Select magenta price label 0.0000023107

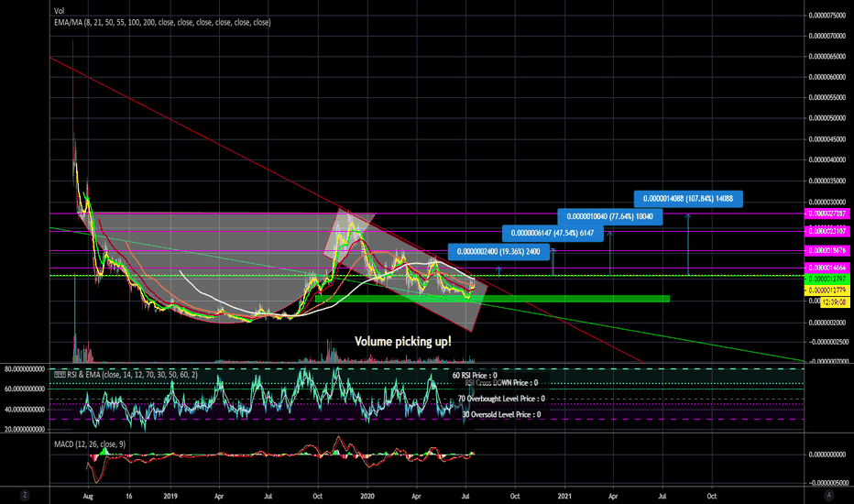827,232
